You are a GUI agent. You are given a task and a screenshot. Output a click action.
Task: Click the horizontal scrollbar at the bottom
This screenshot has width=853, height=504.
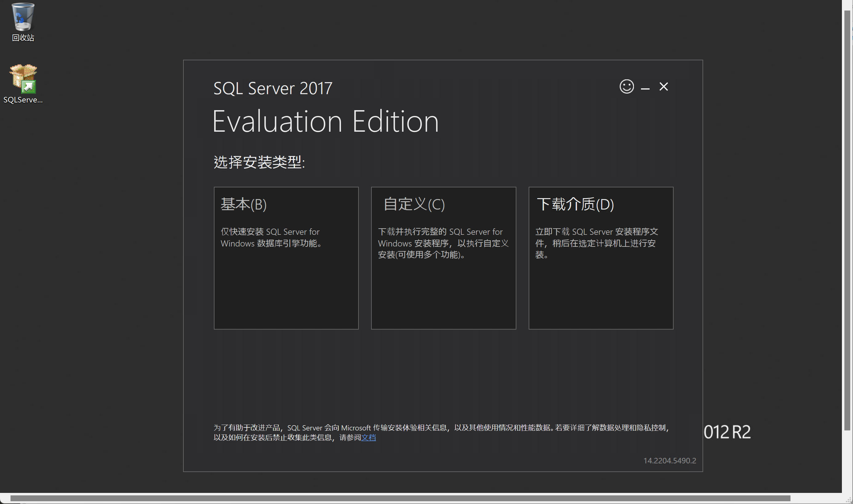pos(401,498)
